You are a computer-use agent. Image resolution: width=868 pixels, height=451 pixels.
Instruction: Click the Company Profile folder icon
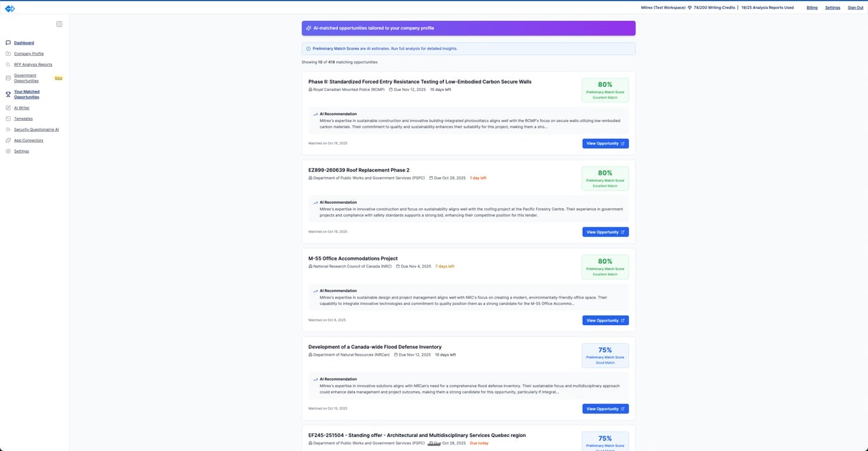click(x=8, y=53)
